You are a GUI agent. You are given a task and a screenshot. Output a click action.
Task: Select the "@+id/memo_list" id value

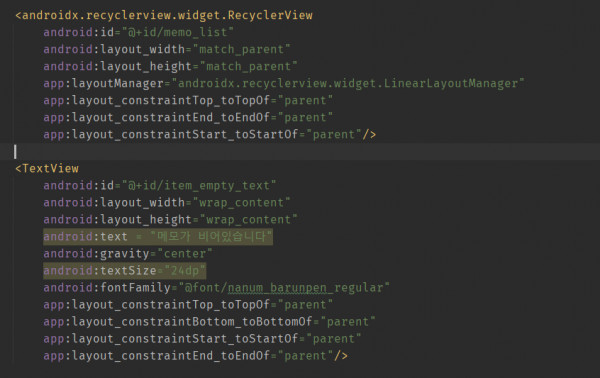pos(178,32)
